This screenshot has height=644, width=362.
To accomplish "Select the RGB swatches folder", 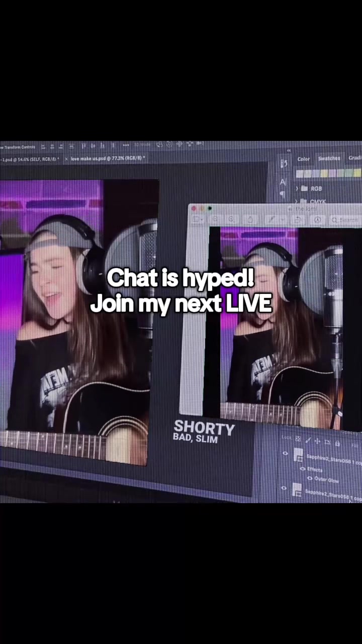I will click(x=305, y=188).
